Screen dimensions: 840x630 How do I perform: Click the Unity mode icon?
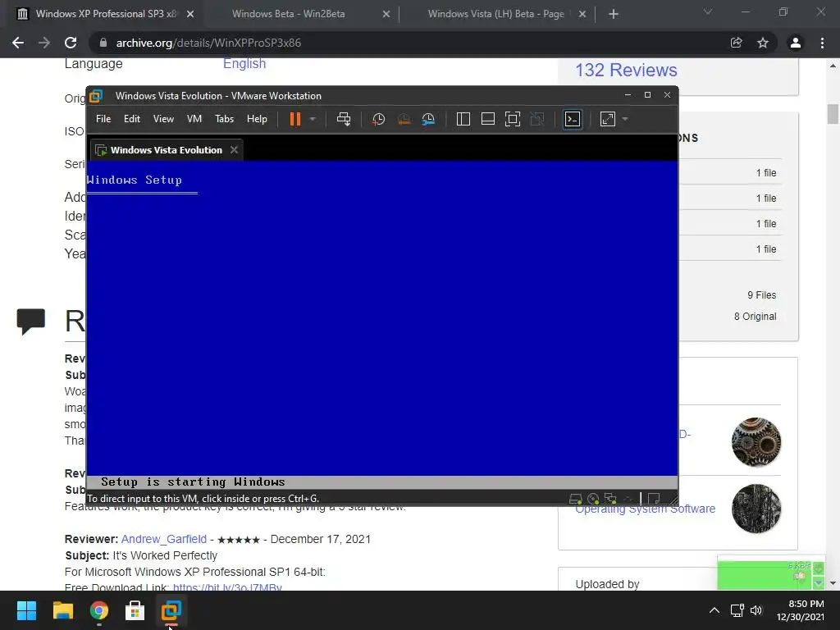click(x=537, y=119)
